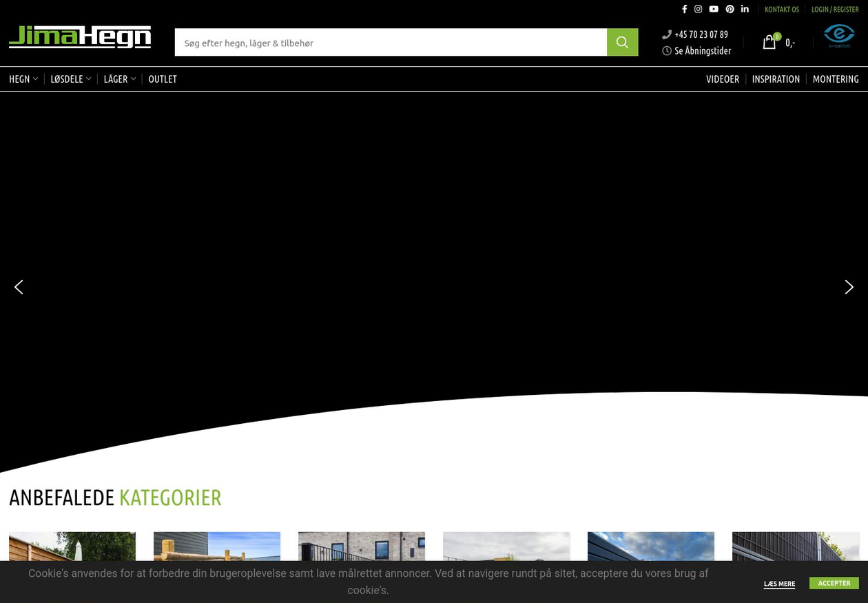
Task: Open the YouTube social icon
Action: click(x=714, y=9)
